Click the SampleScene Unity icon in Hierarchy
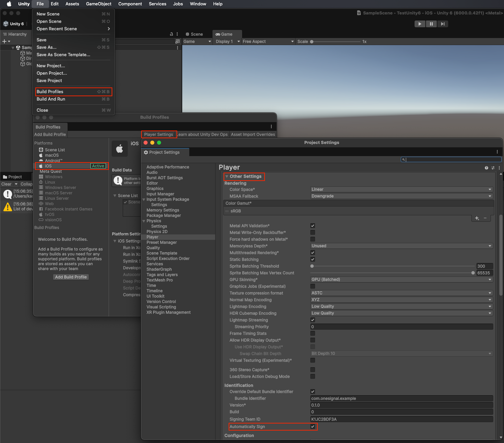 click(x=18, y=47)
